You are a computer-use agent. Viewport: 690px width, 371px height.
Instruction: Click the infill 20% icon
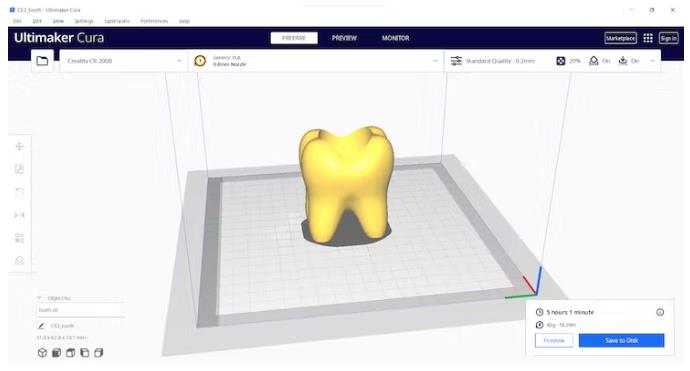561,61
